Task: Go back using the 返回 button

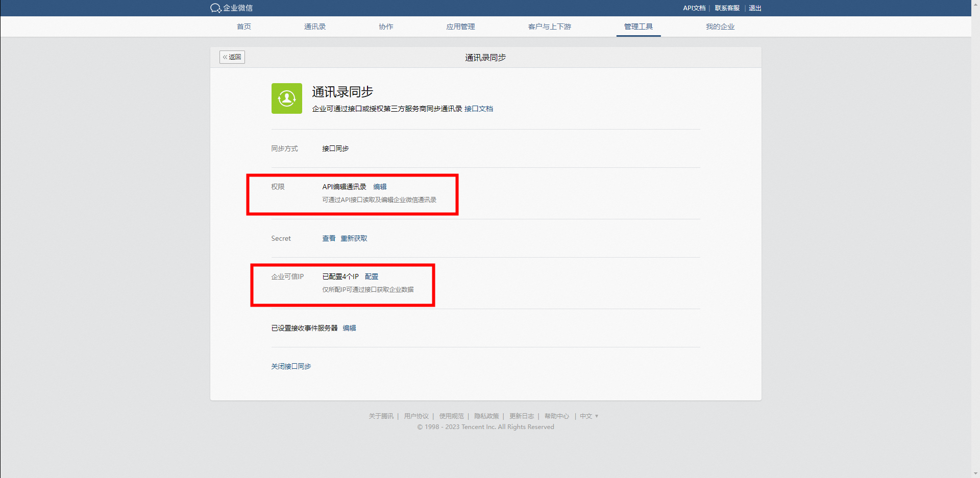Action: [x=232, y=57]
